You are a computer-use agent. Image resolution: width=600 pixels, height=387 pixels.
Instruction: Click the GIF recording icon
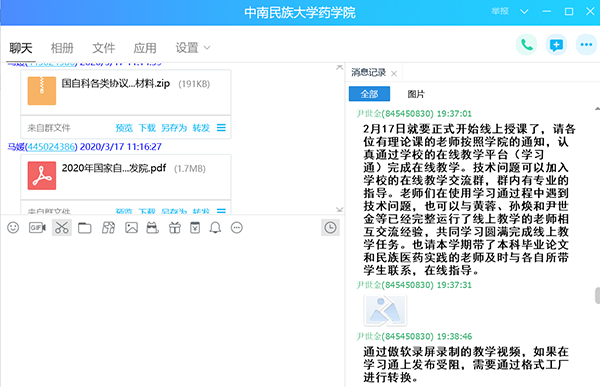coord(37,228)
